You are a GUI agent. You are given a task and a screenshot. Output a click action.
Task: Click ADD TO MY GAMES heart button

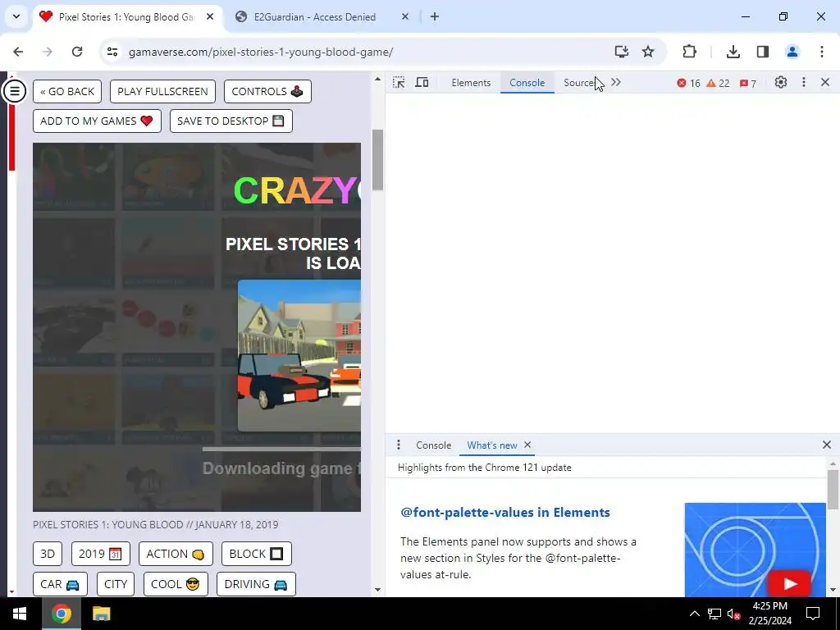point(97,121)
